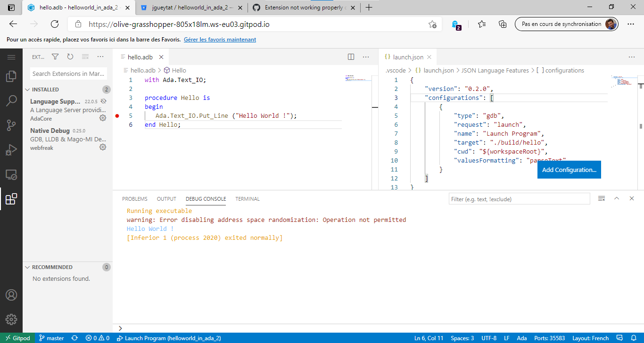Open the Search view

(x=12, y=100)
